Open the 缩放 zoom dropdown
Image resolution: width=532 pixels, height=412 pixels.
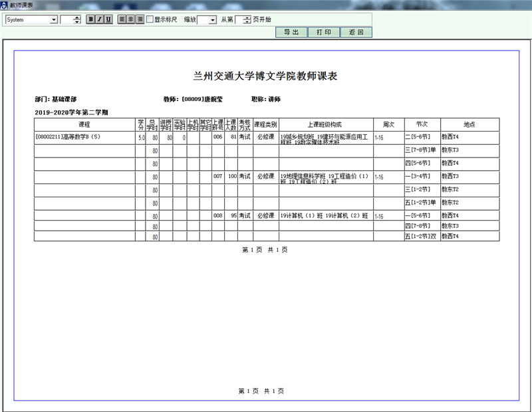pyautogui.click(x=212, y=20)
